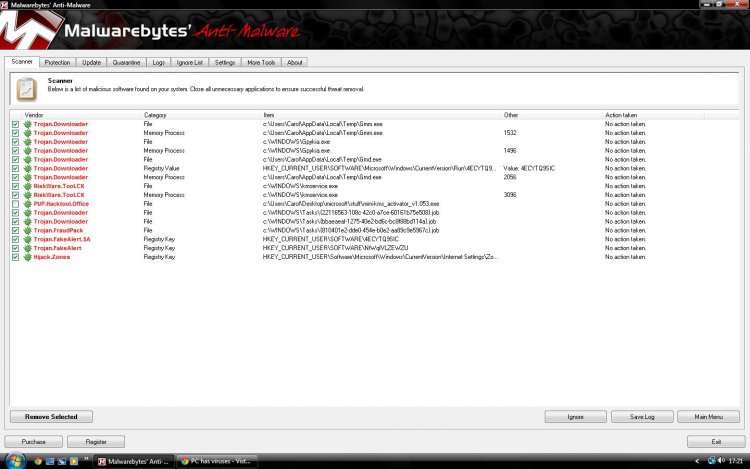The width and height of the screenshot is (750, 469).
Task: Uncheck the Trojan.FakeAlert.SA checkbox
Action: 15,239
